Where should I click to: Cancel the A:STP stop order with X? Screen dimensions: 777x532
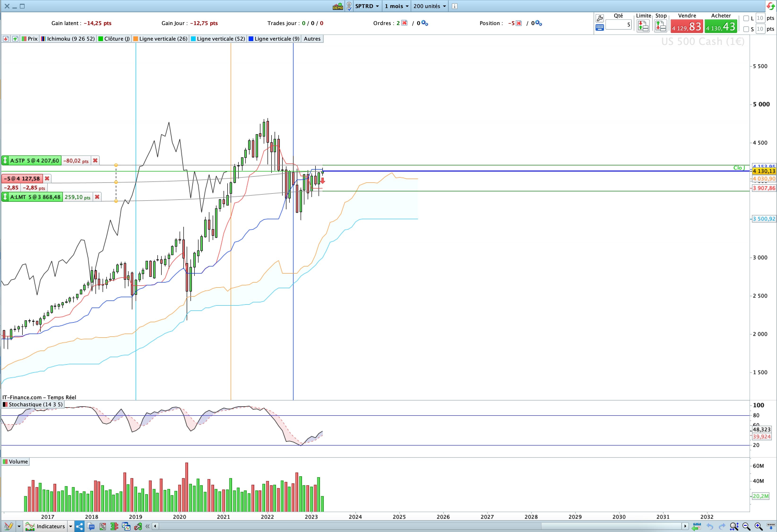click(x=95, y=161)
